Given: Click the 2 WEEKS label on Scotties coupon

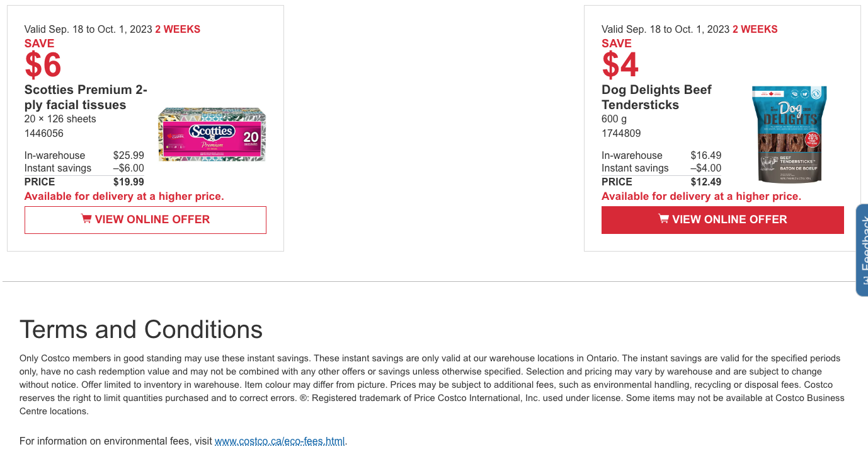Looking at the screenshot, I should [178, 29].
